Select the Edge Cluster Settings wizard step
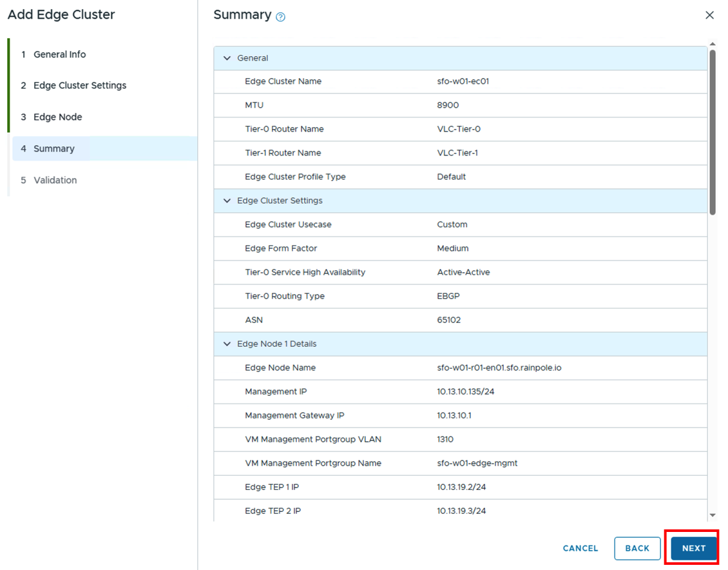 pyautogui.click(x=79, y=85)
